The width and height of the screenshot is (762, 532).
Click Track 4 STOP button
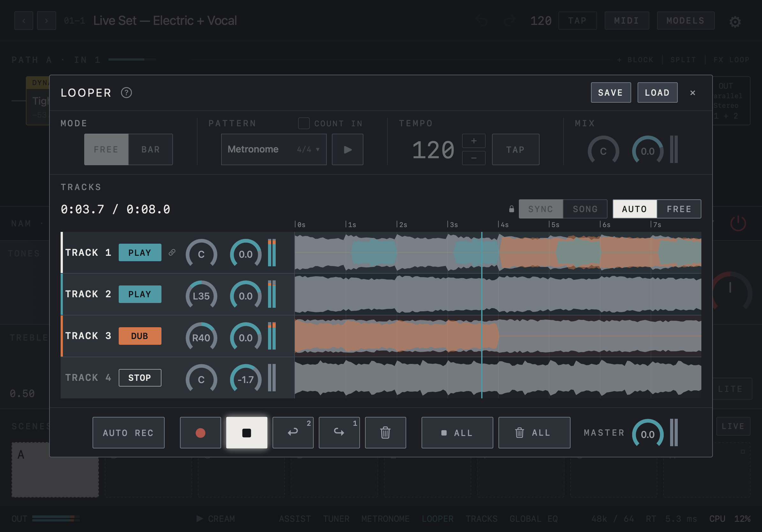pos(140,377)
